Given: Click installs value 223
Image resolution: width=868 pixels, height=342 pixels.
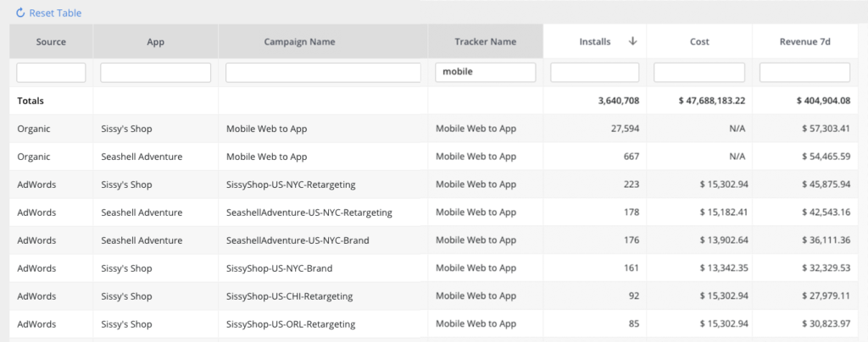Looking at the screenshot, I should [632, 185].
